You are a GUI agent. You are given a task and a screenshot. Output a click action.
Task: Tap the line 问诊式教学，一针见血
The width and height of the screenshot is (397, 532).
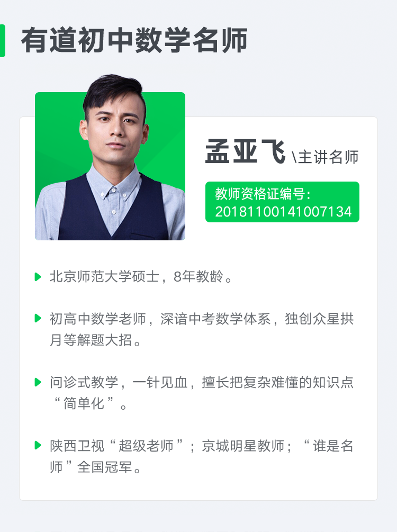(x=119, y=382)
